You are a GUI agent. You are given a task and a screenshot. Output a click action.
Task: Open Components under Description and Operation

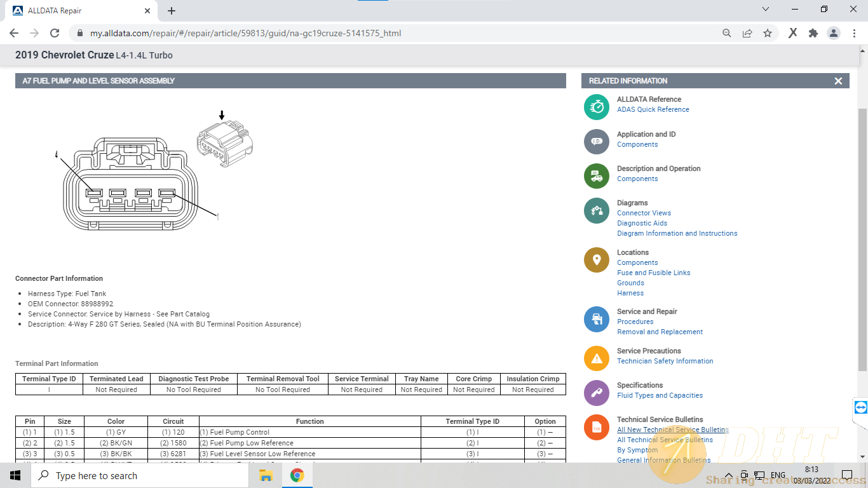(637, 179)
